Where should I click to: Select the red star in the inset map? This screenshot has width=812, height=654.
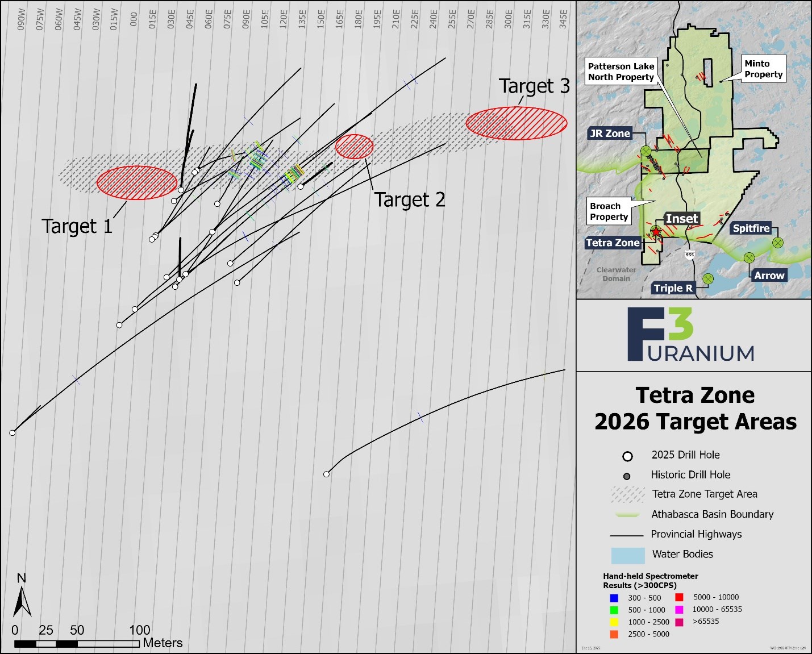tap(656, 232)
